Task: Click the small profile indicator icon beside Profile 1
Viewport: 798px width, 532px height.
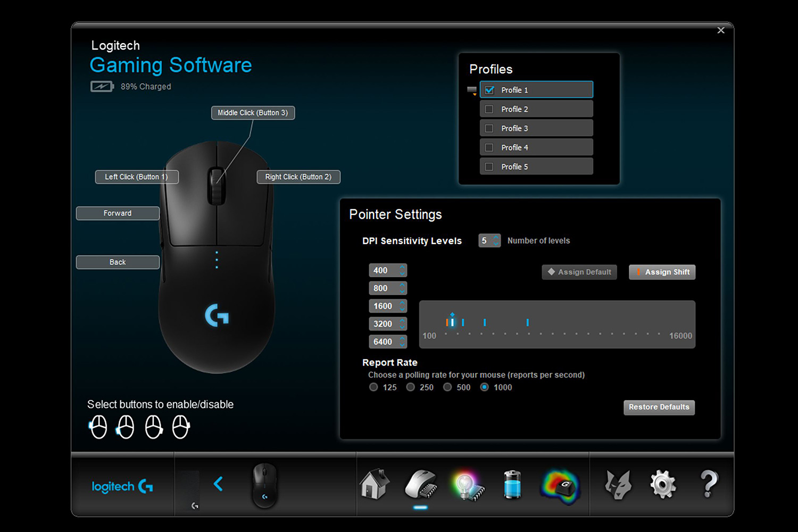Action: [472, 90]
